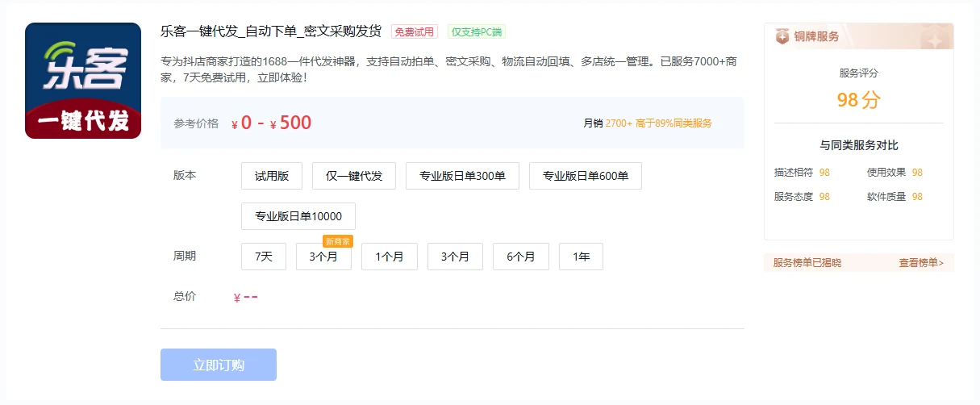The image size is (980, 405).
Task: Select the 6个月 period option
Action: pyautogui.click(x=521, y=257)
